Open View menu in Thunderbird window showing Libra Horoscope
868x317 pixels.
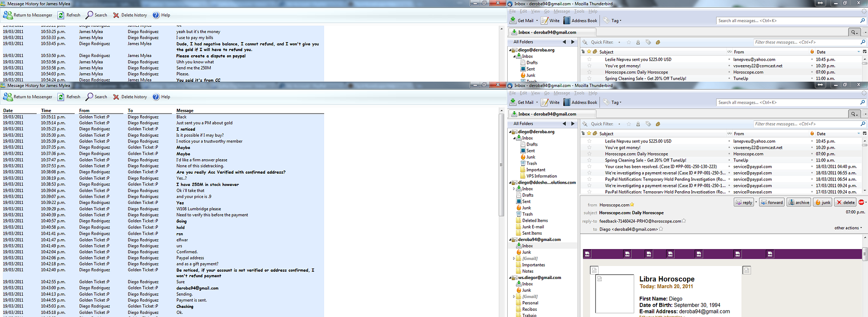click(x=536, y=93)
